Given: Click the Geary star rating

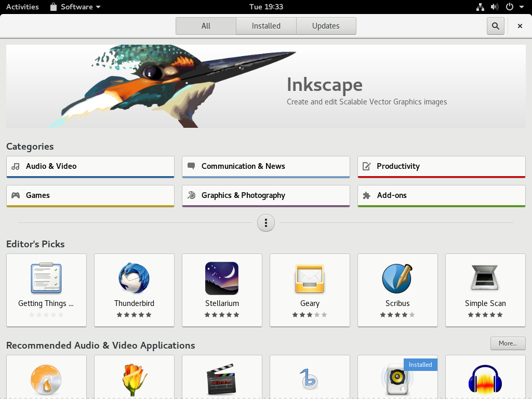Looking at the screenshot, I should 310,315.
